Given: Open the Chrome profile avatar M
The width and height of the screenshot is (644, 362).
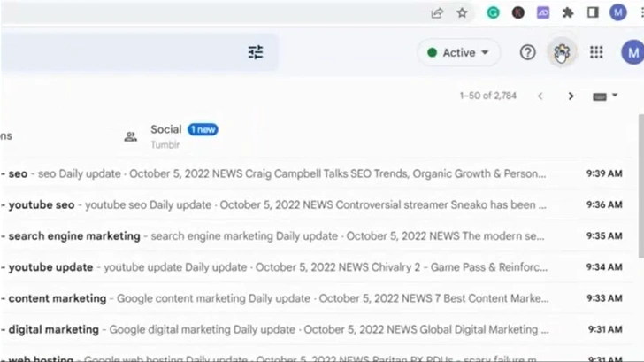Looking at the screenshot, I should point(617,12).
